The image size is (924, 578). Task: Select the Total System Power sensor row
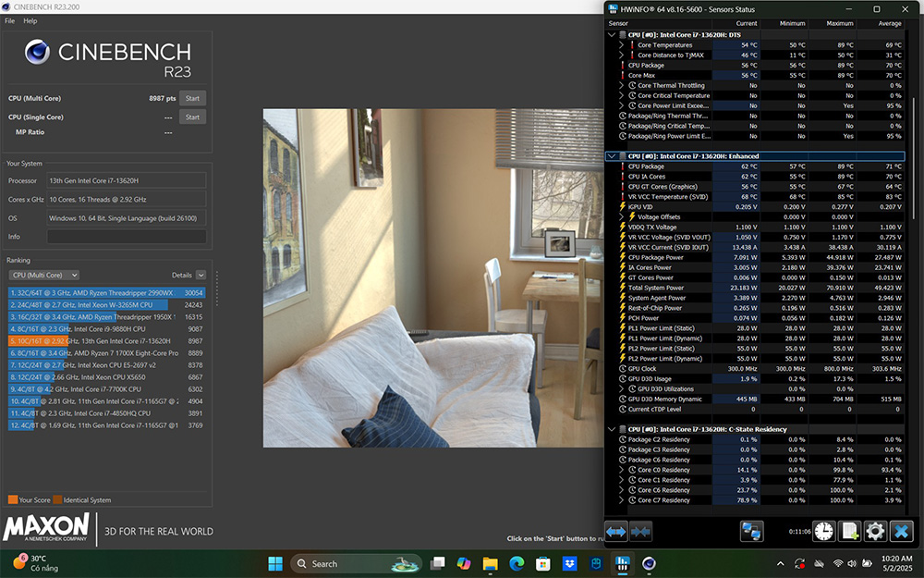click(756, 288)
